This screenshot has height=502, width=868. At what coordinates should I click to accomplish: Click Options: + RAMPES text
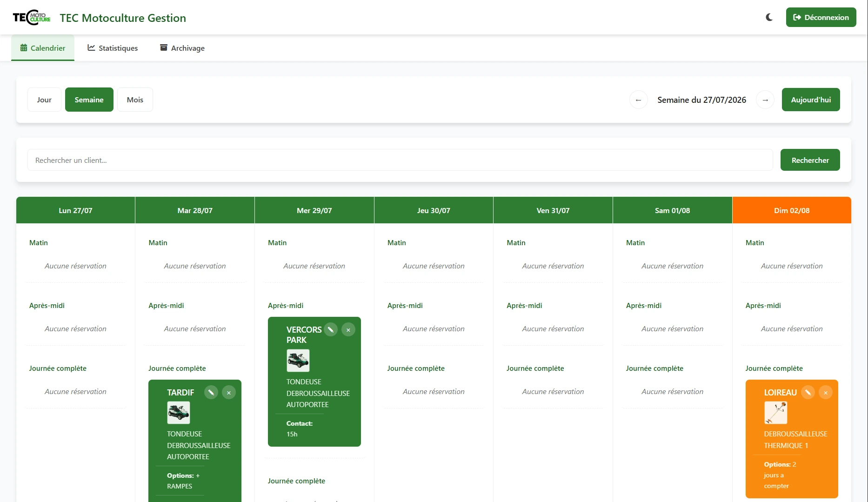coord(183,481)
